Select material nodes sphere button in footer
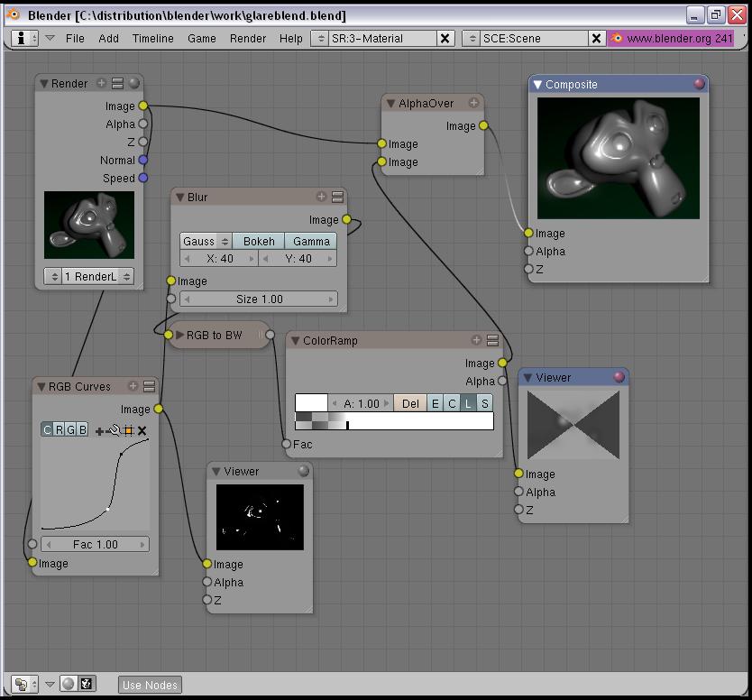752x700 pixels. point(69,684)
